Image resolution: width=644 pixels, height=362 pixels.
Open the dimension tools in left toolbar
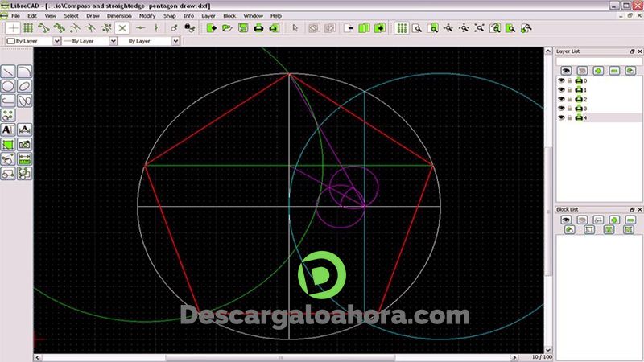(x=25, y=130)
